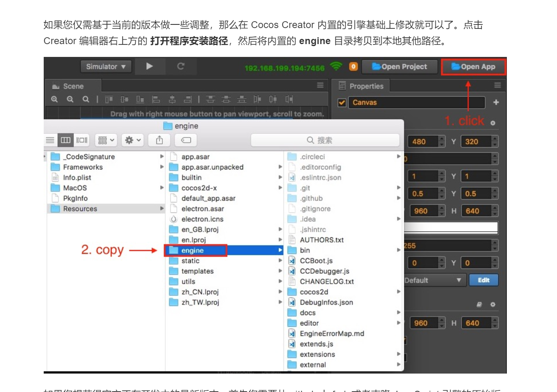Click the Open App button
This screenshot has width=557, height=392.
tap(473, 67)
